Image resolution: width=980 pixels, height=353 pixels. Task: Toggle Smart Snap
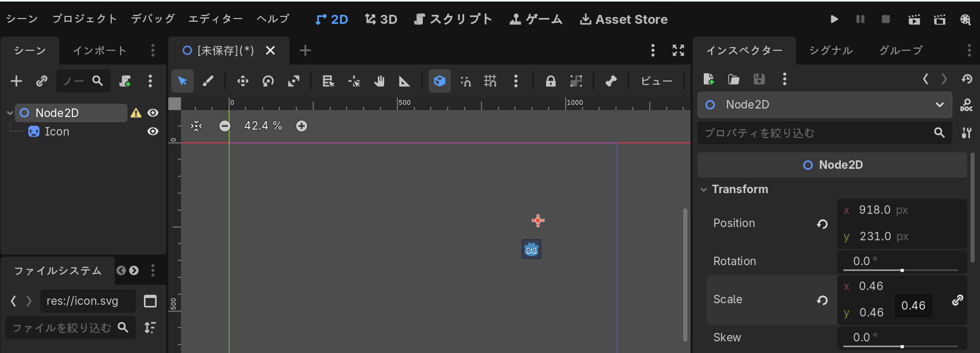click(x=466, y=81)
